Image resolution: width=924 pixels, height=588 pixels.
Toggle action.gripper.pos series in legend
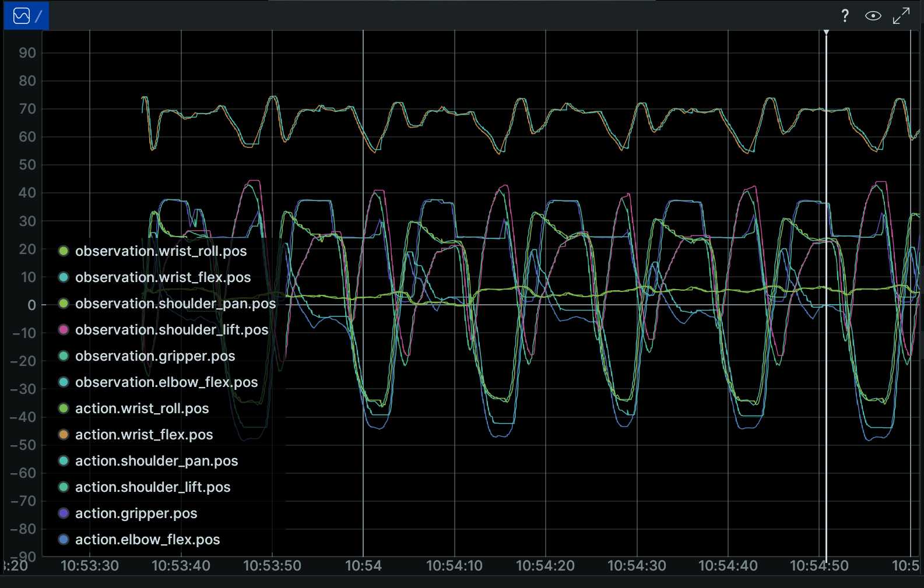[x=128, y=513]
